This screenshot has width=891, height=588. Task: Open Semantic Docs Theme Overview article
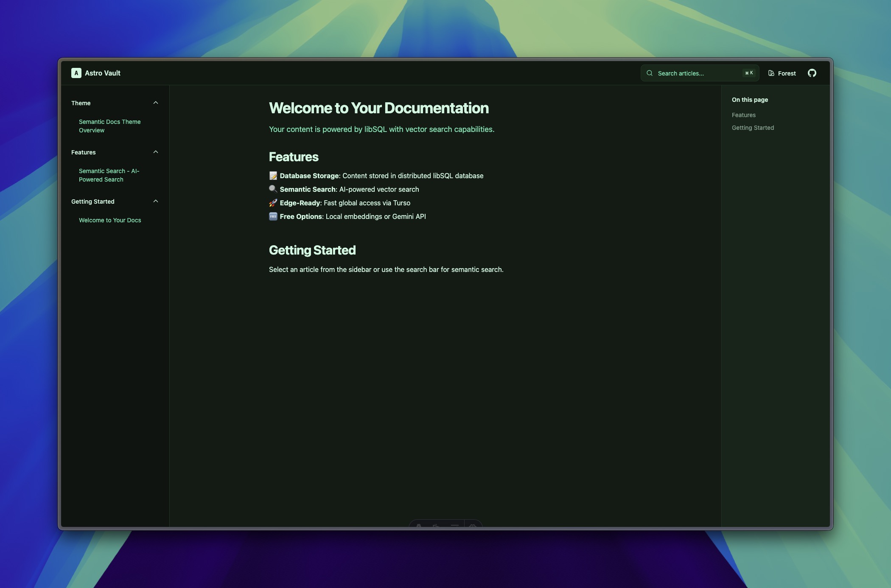click(x=109, y=126)
